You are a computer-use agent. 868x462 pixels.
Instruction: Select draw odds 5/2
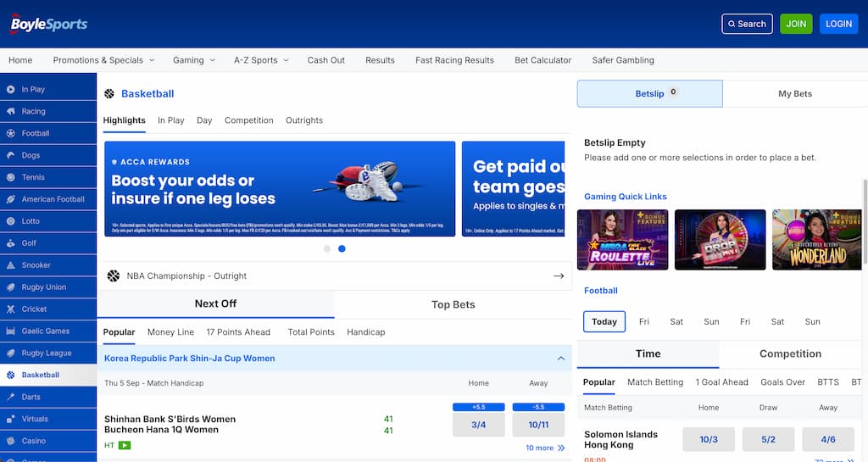point(768,439)
